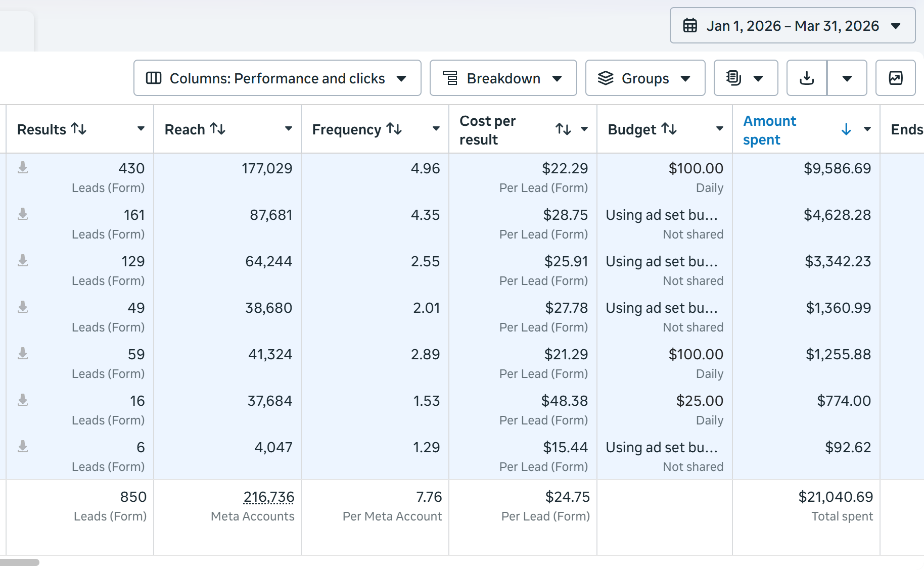
Task: Open the Reach column options caret
Action: point(289,129)
